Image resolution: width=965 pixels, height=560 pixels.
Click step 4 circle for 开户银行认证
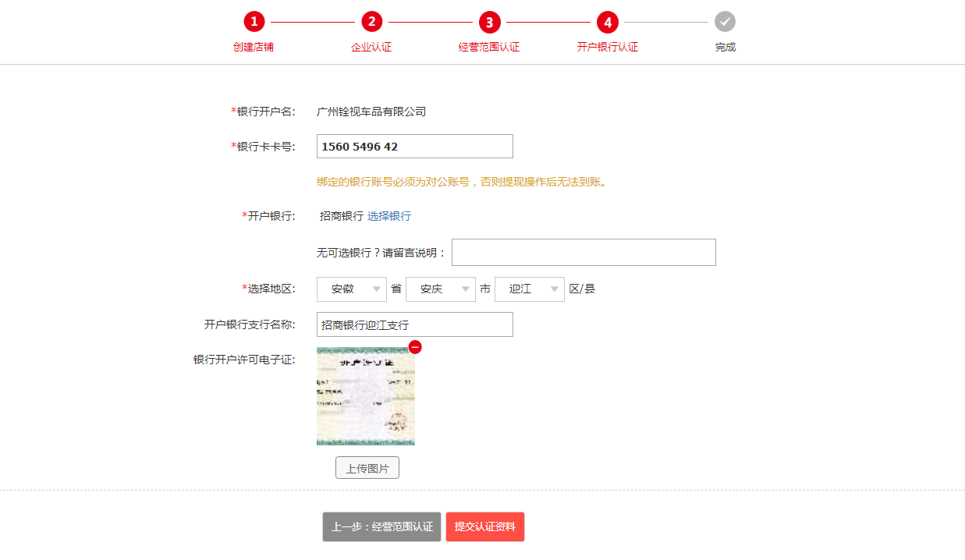click(607, 22)
